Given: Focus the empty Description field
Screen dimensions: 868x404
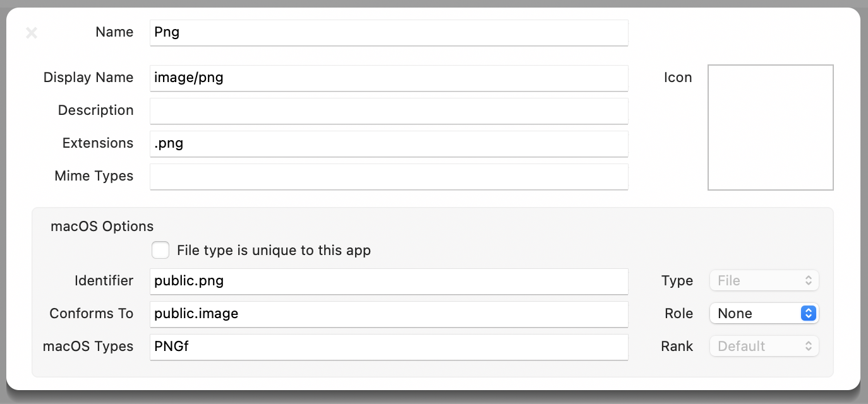Looking at the screenshot, I should click(389, 110).
